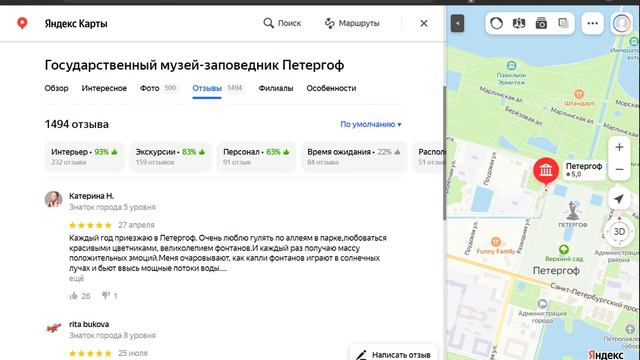Open reviewer name rita bukova
Viewport: 640px width, 360px height.
[x=89, y=324]
